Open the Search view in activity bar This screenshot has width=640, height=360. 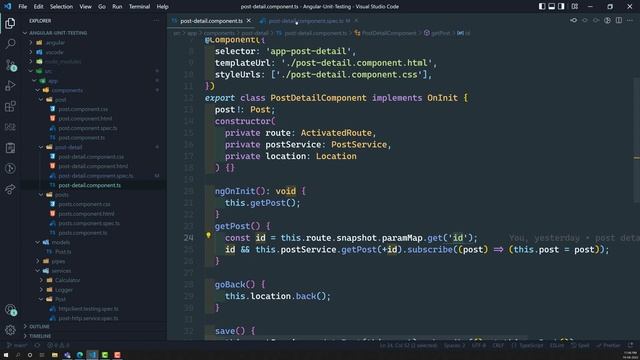tap(10, 43)
